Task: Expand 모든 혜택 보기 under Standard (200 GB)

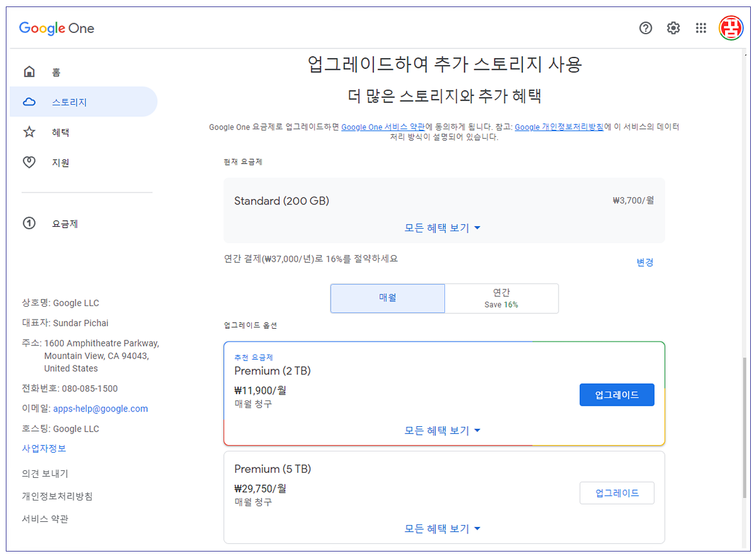Action: [x=442, y=227]
